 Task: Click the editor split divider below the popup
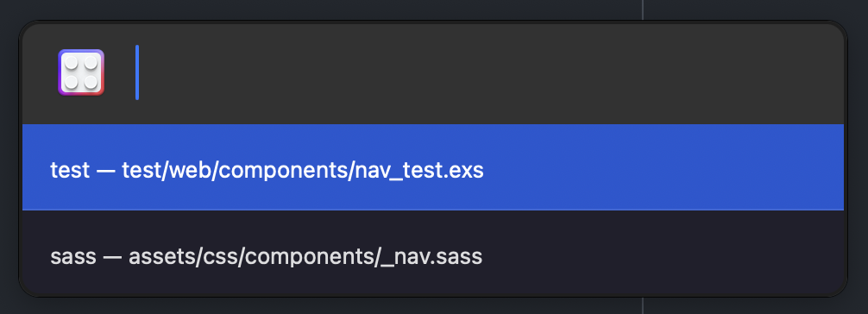(x=643, y=305)
